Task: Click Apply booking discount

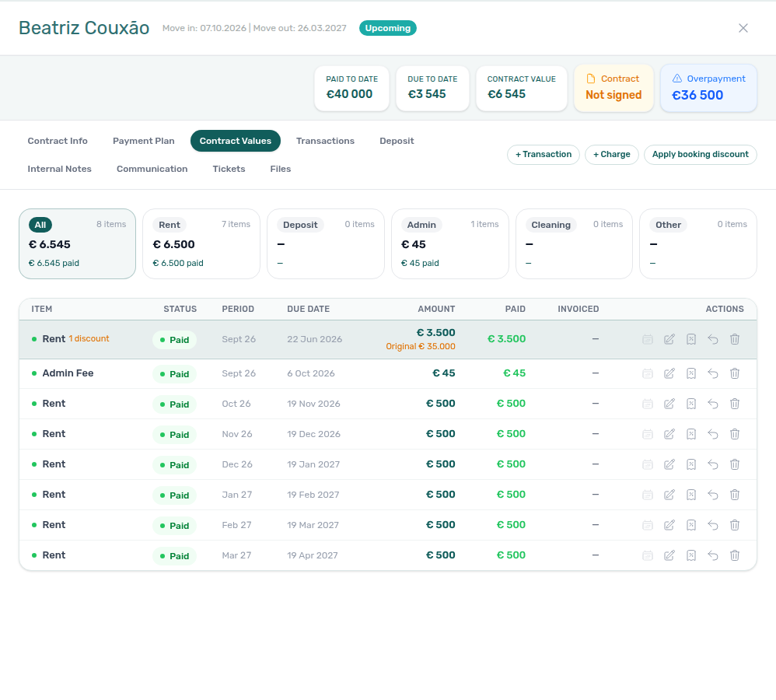Action: [701, 155]
